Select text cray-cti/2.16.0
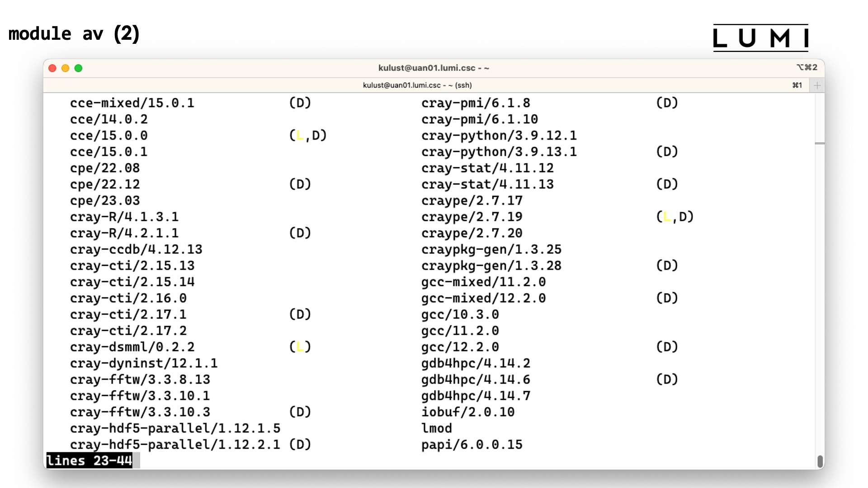 tap(128, 298)
